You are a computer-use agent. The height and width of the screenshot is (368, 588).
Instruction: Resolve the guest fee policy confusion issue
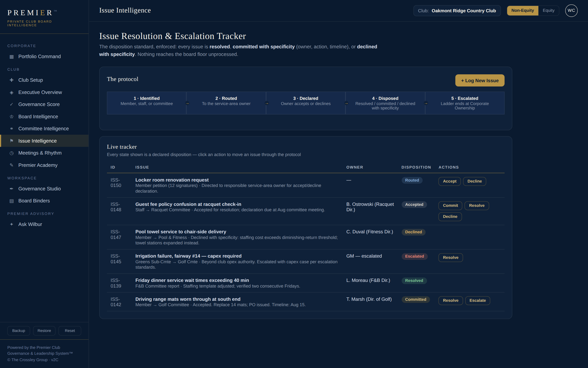coord(477,206)
